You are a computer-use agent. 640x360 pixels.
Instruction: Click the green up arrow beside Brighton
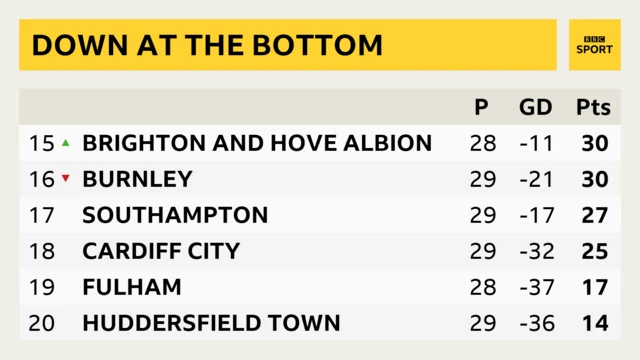point(66,143)
